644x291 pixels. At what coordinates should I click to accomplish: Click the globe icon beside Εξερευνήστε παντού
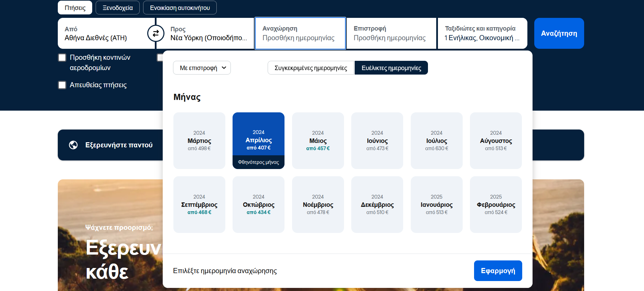coord(73,145)
